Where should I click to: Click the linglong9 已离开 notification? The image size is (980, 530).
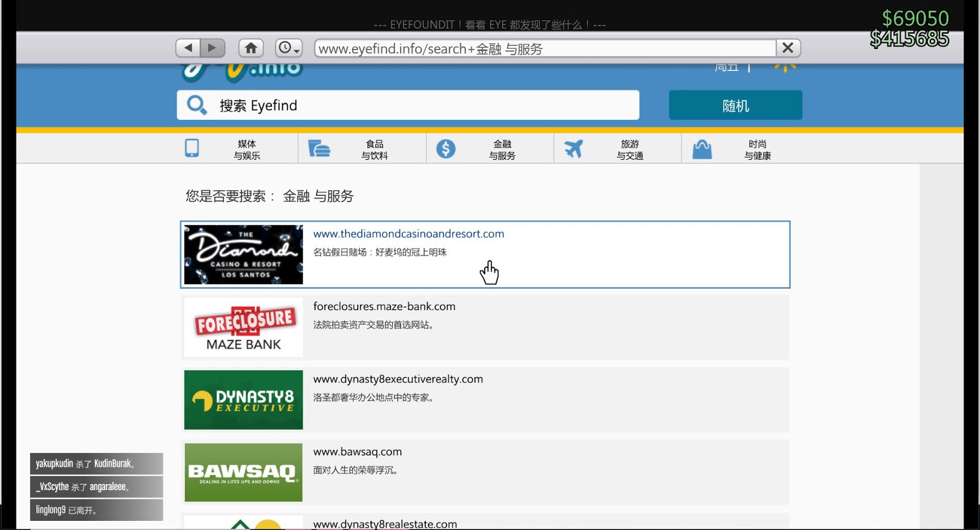(97, 510)
